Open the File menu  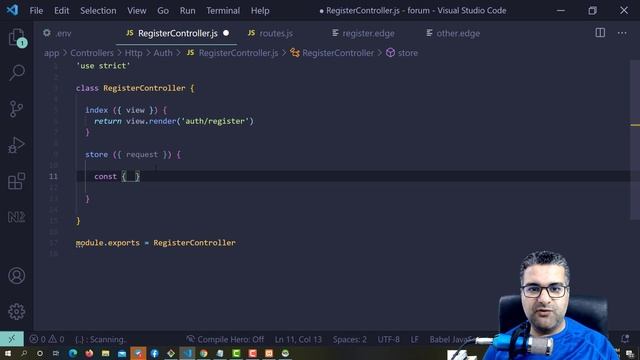[x=36, y=11]
